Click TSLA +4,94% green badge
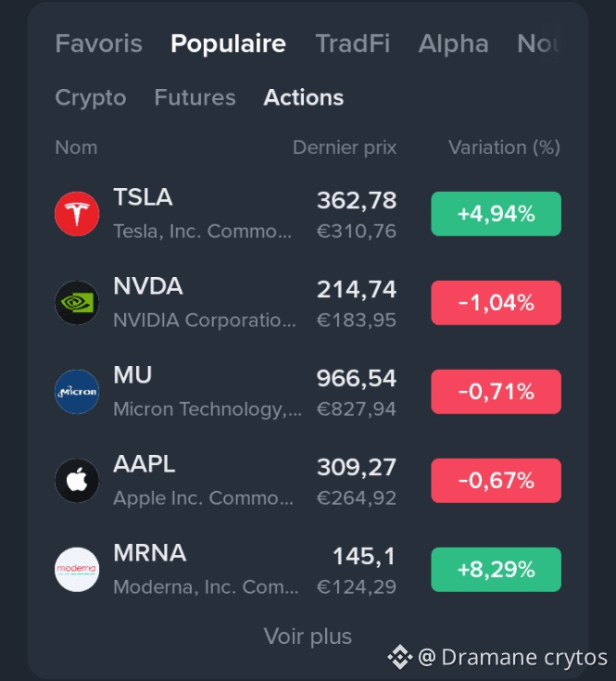The width and height of the screenshot is (616, 681). [496, 214]
